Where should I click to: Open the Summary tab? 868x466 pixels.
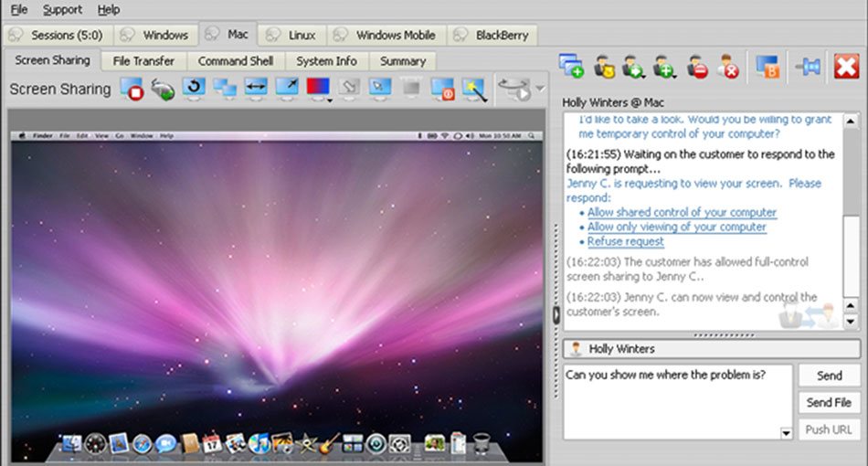402,61
